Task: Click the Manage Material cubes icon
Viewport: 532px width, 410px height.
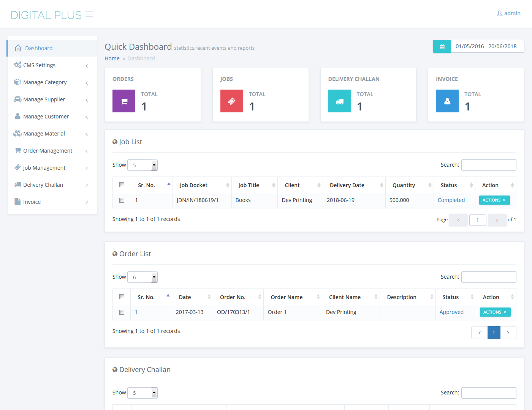Action: (x=17, y=133)
